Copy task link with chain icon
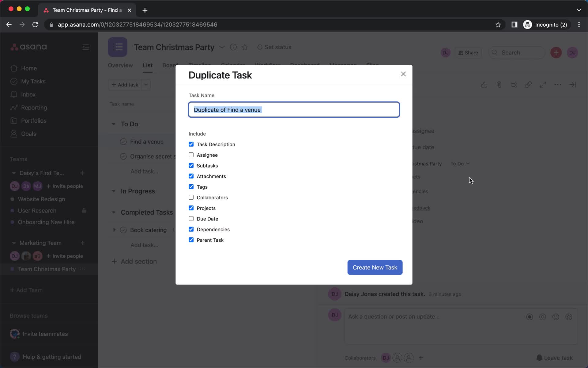The height and width of the screenshot is (368, 588). pos(528,85)
